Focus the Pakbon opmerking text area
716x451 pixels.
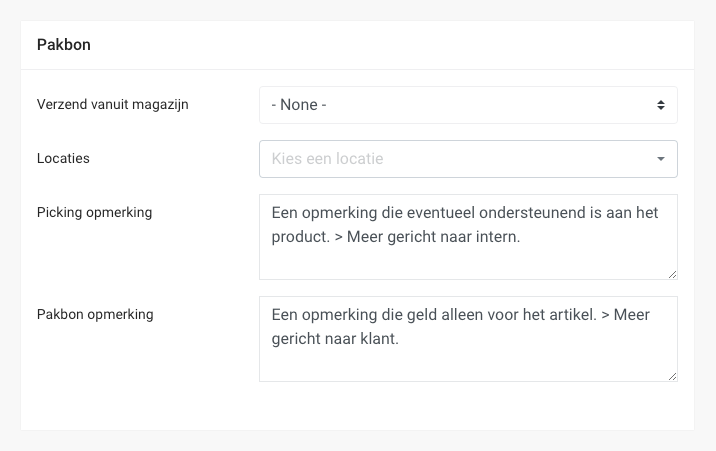click(x=467, y=339)
